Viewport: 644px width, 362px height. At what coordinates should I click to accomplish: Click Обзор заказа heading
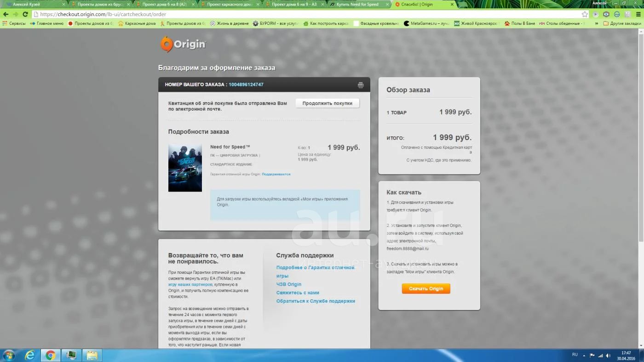tap(408, 90)
